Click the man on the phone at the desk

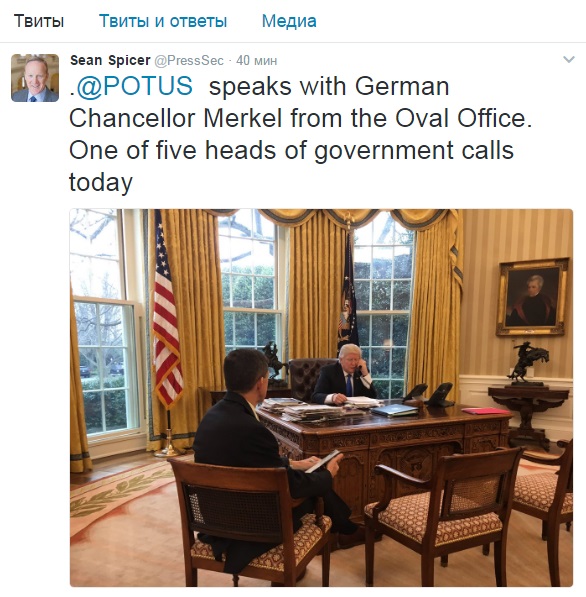coord(345,375)
